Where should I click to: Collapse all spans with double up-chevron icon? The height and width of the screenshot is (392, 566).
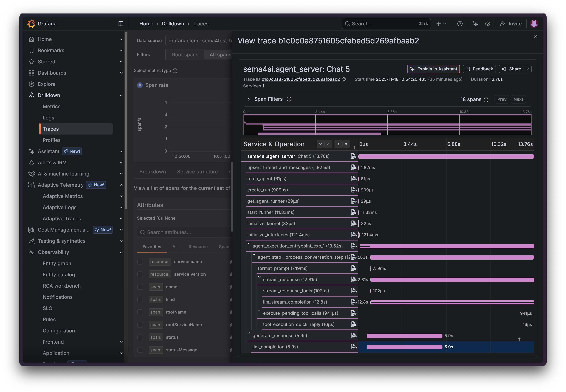coord(346,144)
